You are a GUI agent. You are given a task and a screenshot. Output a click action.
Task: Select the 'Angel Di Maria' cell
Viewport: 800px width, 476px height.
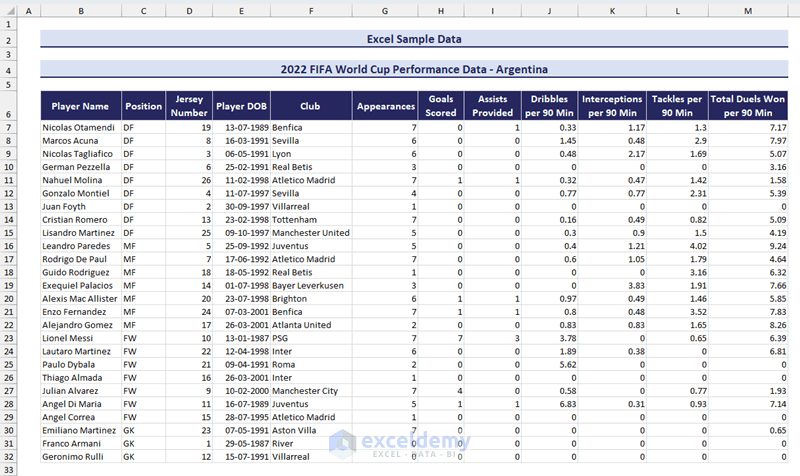point(81,404)
